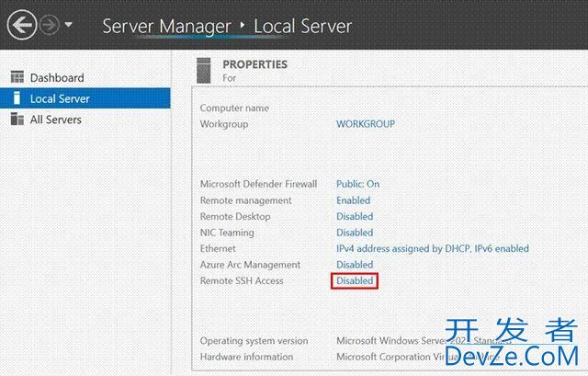Click the Remote management label
Viewport: 588px width, 376px height.
(245, 200)
